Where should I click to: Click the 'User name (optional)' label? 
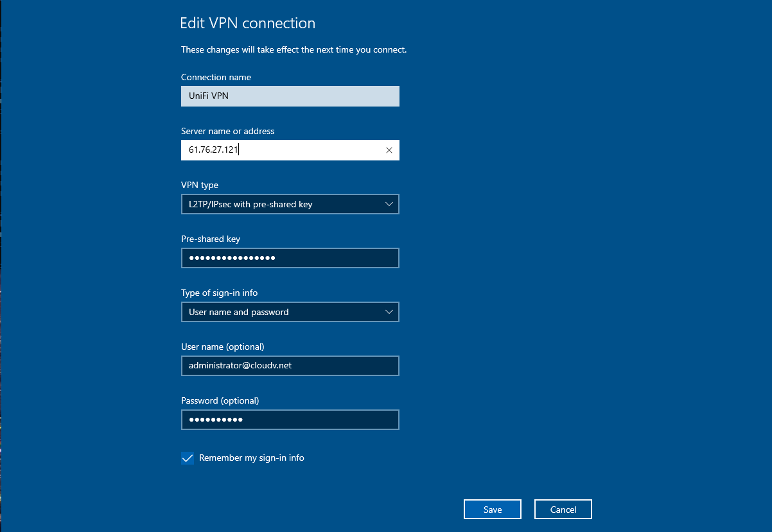click(x=223, y=347)
